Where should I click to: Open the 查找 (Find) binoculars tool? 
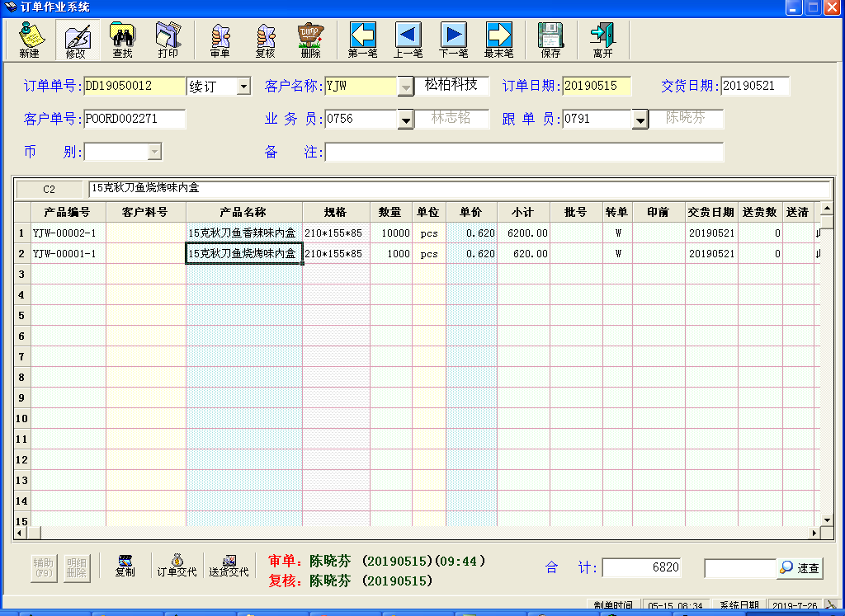pos(123,40)
